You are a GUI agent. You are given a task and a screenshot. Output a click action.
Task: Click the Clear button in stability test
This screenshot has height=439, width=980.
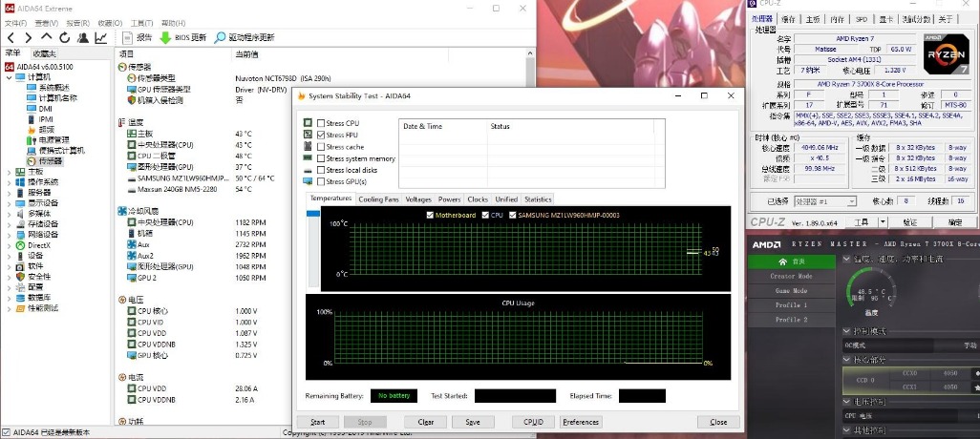pos(426,422)
